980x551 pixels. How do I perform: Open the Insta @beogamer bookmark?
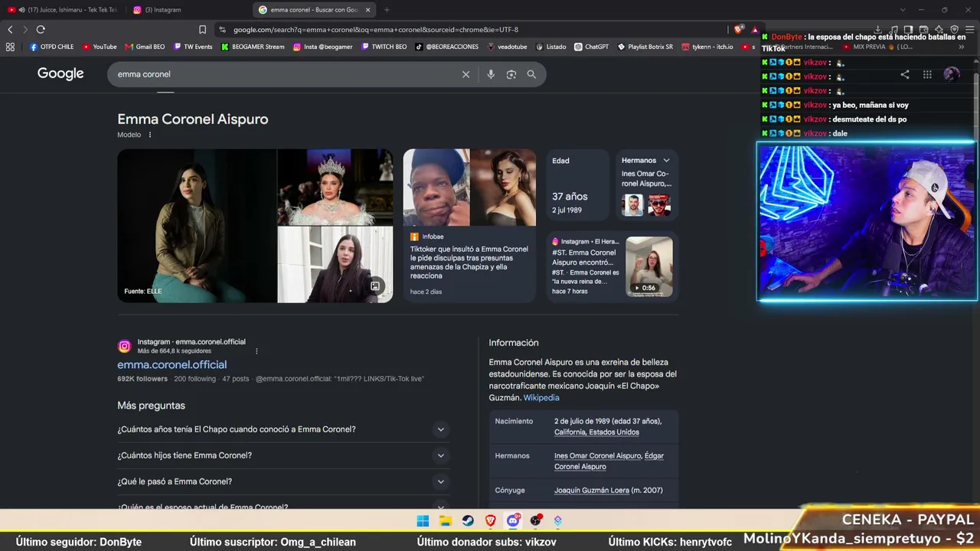pos(322,47)
